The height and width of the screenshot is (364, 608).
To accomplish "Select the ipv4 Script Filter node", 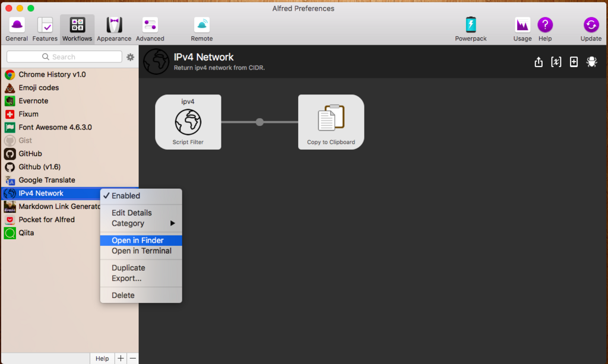I will click(188, 122).
